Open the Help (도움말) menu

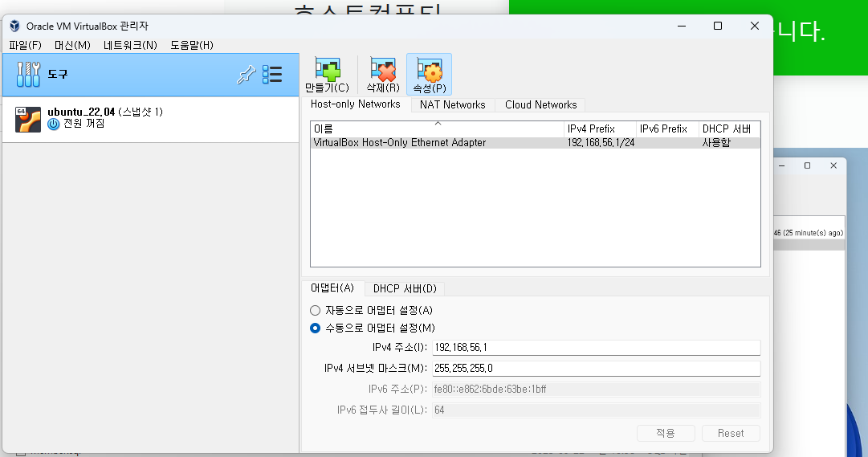pos(192,45)
